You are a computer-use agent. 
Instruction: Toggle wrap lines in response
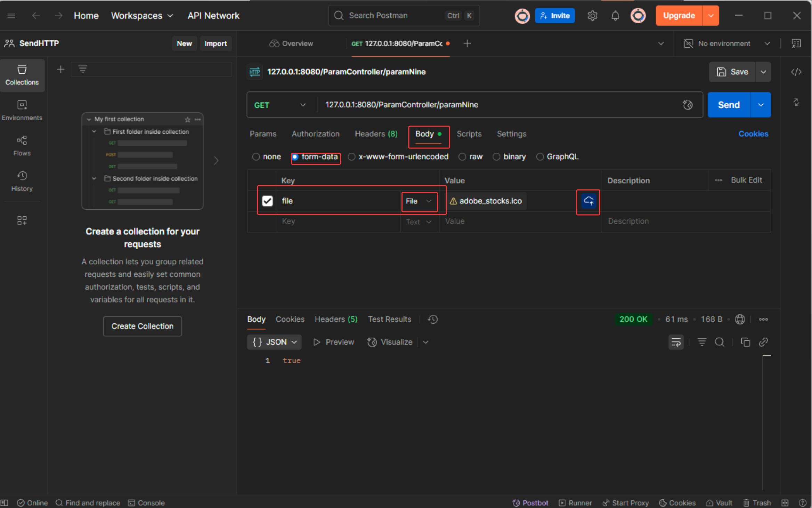click(676, 342)
